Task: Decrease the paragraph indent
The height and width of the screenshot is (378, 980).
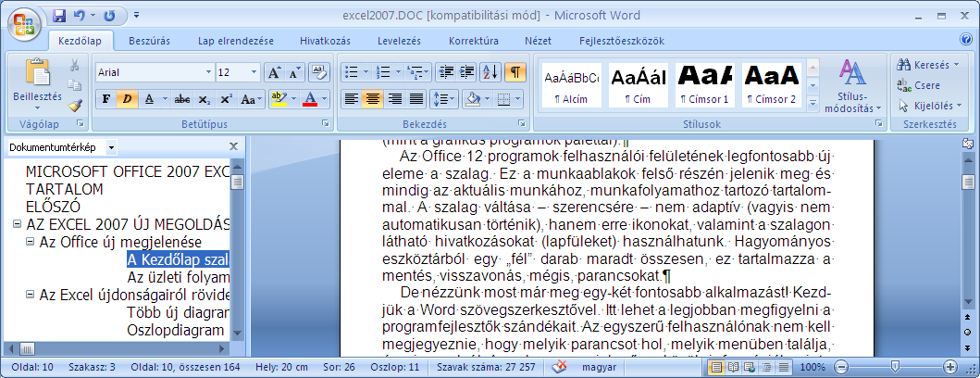Action: pos(446,72)
